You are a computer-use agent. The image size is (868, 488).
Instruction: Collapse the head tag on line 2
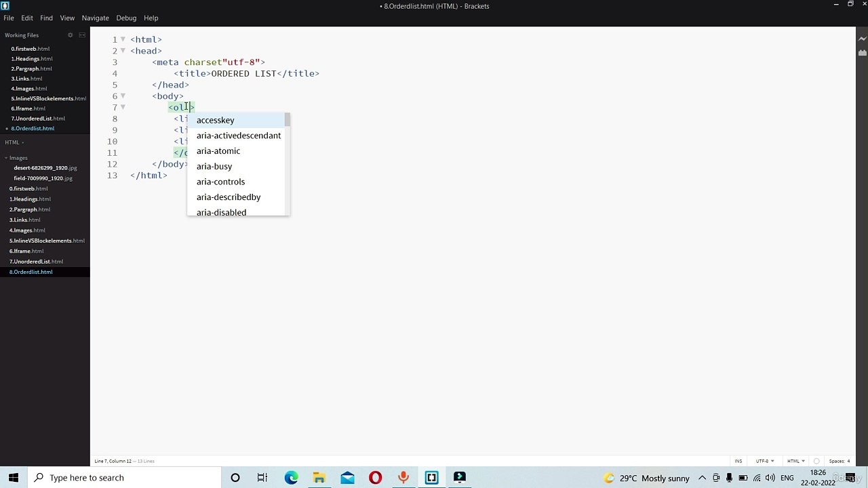123,51
